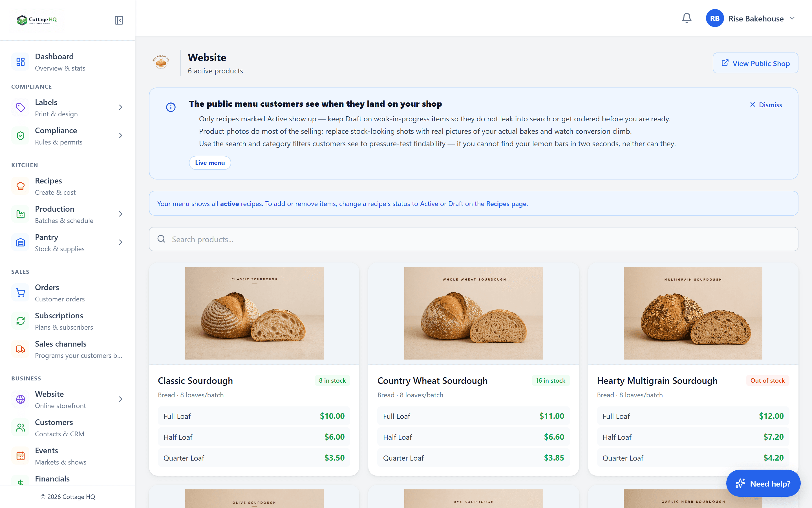Click the RB account avatar
The image size is (812, 508).
point(714,18)
